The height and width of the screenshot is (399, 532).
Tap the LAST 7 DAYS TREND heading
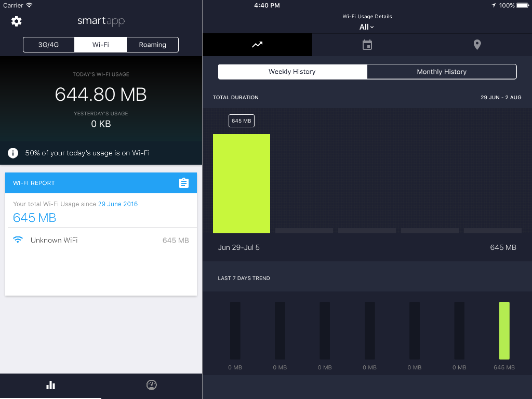point(244,278)
